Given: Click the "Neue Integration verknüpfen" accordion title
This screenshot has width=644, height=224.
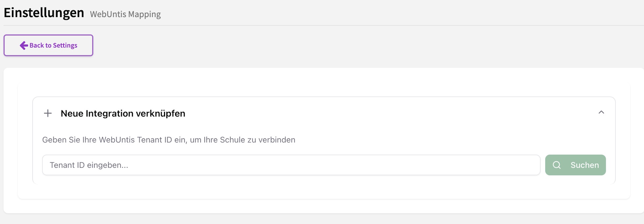Looking at the screenshot, I should 123,113.
